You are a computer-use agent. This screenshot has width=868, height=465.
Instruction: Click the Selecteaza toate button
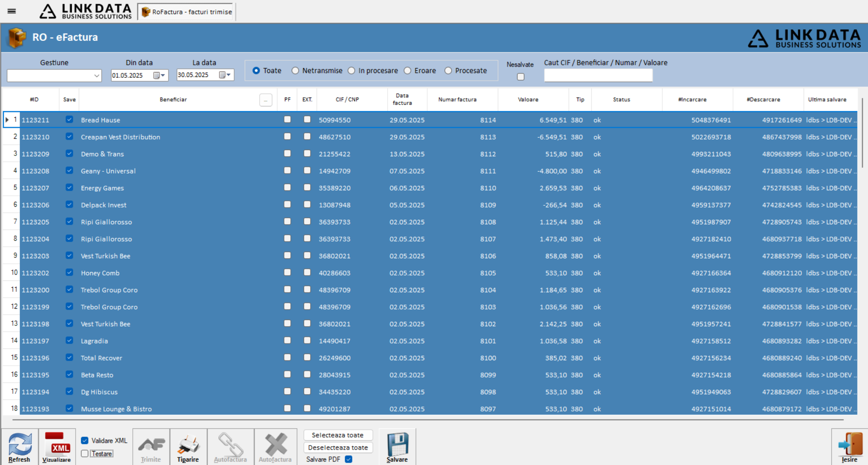(338, 435)
